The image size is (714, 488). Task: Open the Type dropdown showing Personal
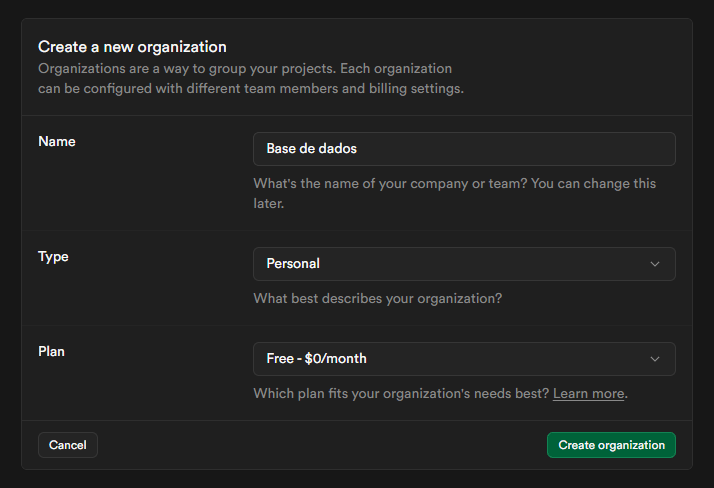(464, 264)
